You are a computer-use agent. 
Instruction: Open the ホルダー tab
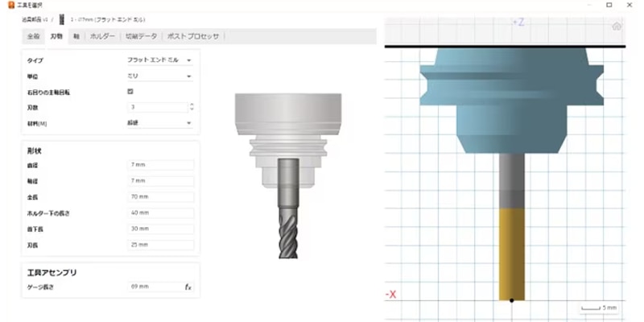coord(102,36)
